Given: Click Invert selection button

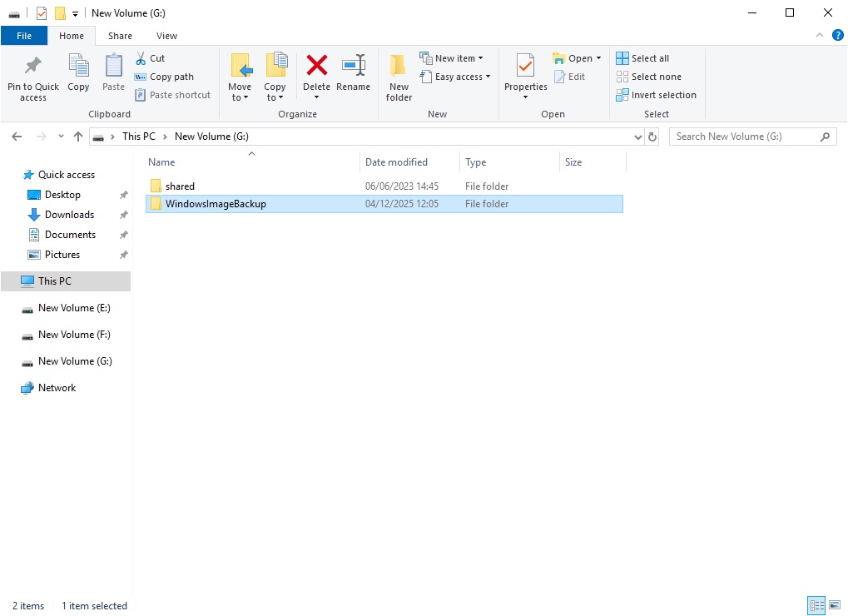Looking at the screenshot, I should [656, 95].
